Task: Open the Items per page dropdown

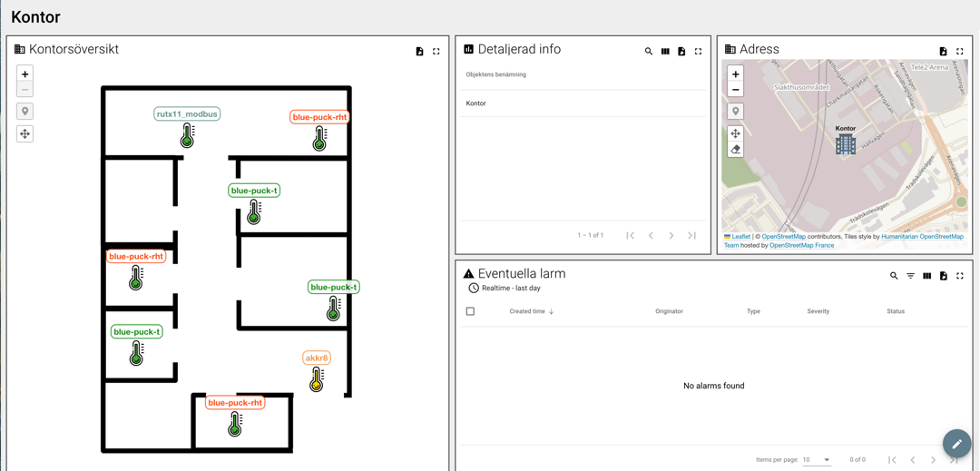Action: (817, 460)
